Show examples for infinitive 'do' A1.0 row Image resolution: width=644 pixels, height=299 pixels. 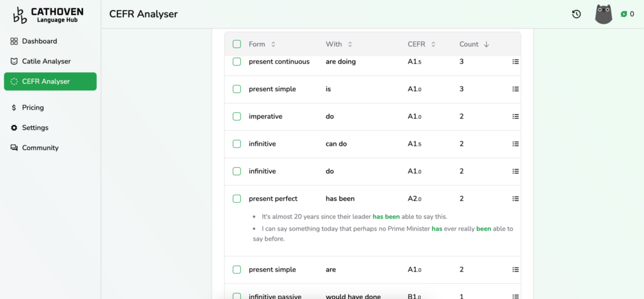coord(516,171)
